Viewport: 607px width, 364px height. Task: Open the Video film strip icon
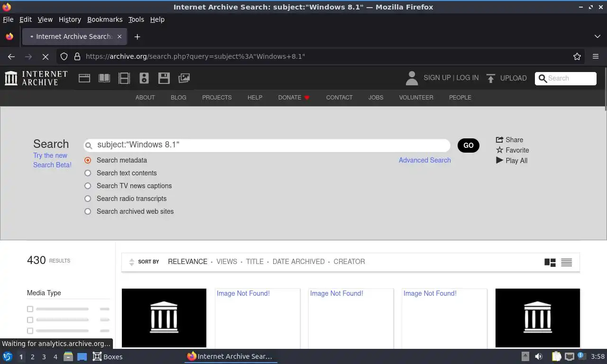coord(124,78)
